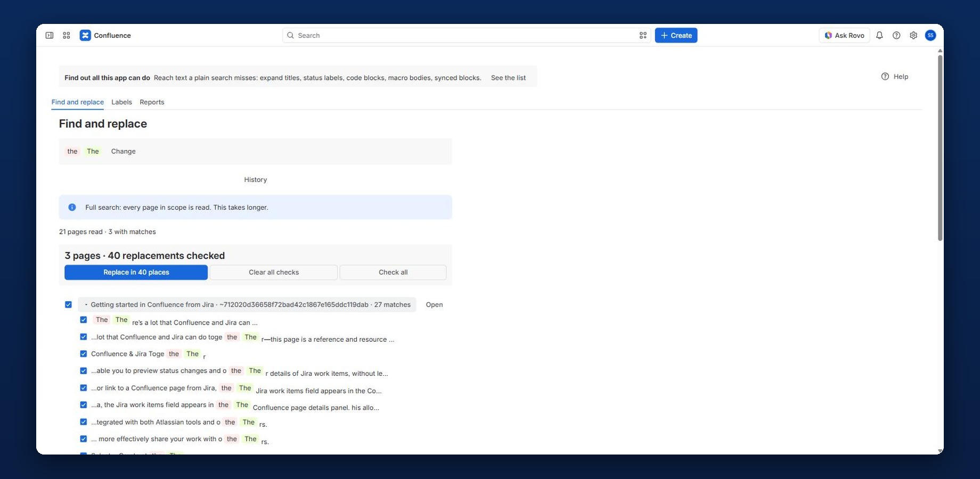Uncheck the "Confluence & Jira Toge" match
Screen dimensions: 980x479
[x=84, y=354]
